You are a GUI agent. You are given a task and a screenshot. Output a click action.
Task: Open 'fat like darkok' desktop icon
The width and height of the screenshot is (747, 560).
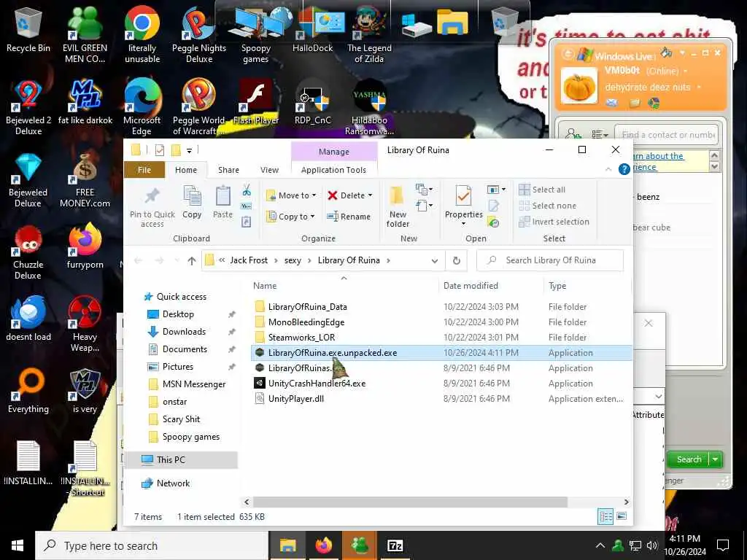[x=85, y=102]
